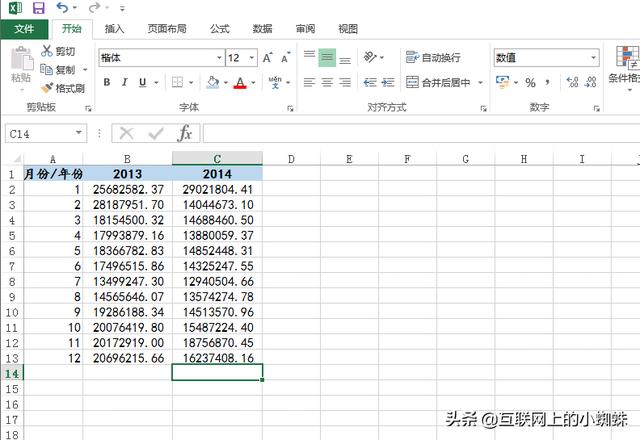The width and height of the screenshot is (640, 440).
Task: Click the cell borders icon
Action: point(177,82)
